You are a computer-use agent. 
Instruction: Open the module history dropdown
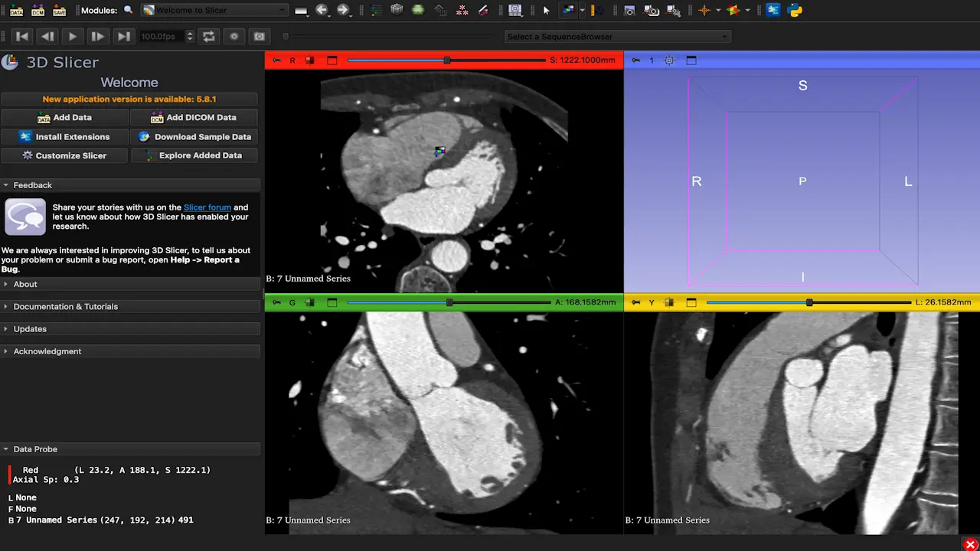[301, 11]
